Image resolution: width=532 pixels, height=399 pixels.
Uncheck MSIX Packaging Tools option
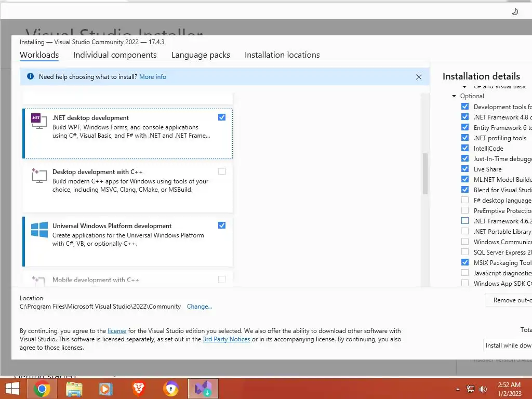tap(465, 262)
